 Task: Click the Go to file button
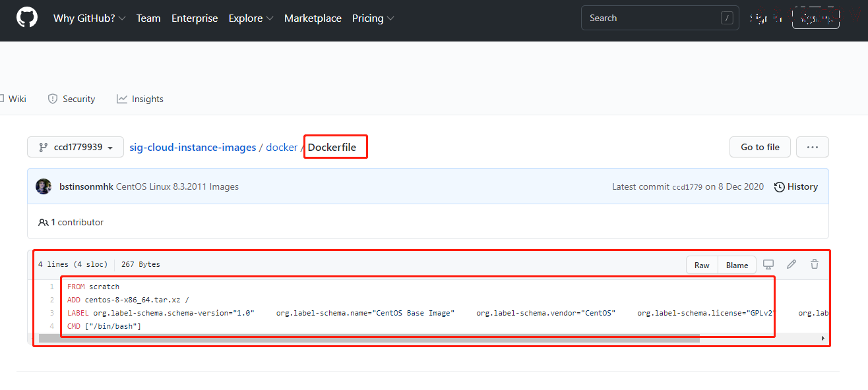[760, 147]
